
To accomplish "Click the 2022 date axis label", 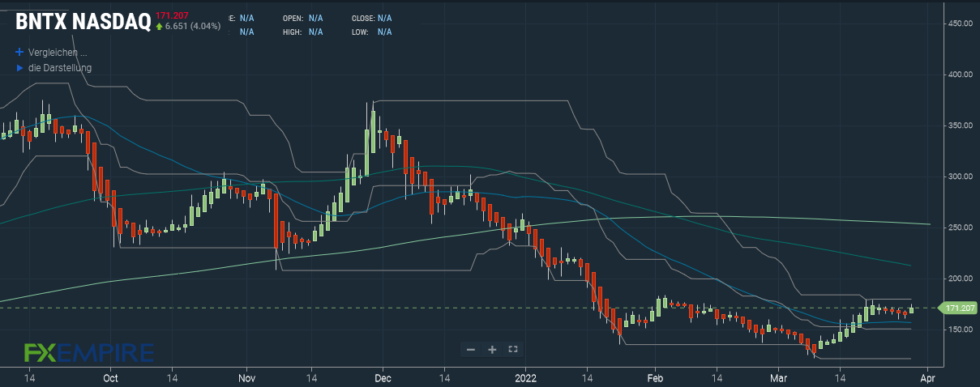I will point(526,377).
